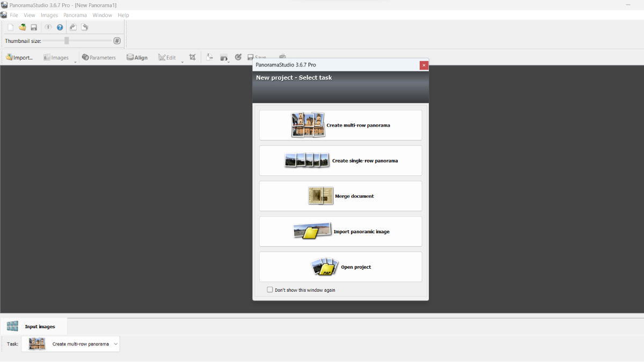Viewport: 644px width, 362px height.
Task: Close the New project dialog
Action: pyautogui.click(x=423, y=65)
